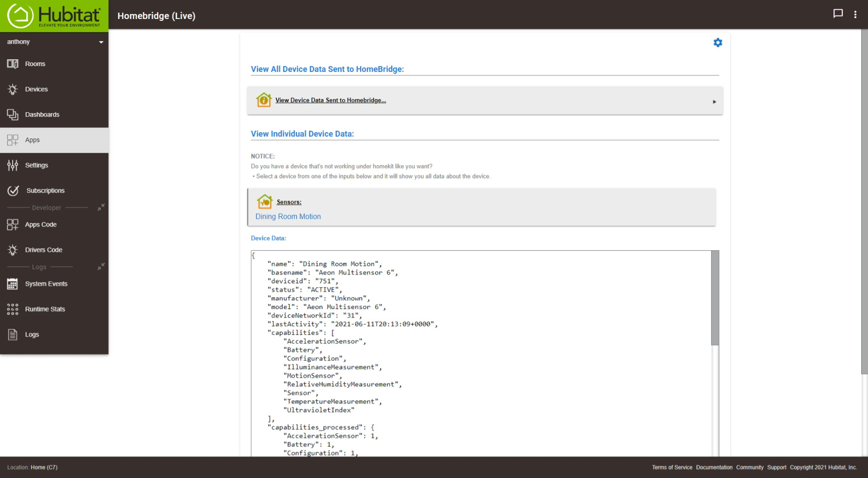
Task: Click the System Events calendar icon
Action: coord(13,284)
